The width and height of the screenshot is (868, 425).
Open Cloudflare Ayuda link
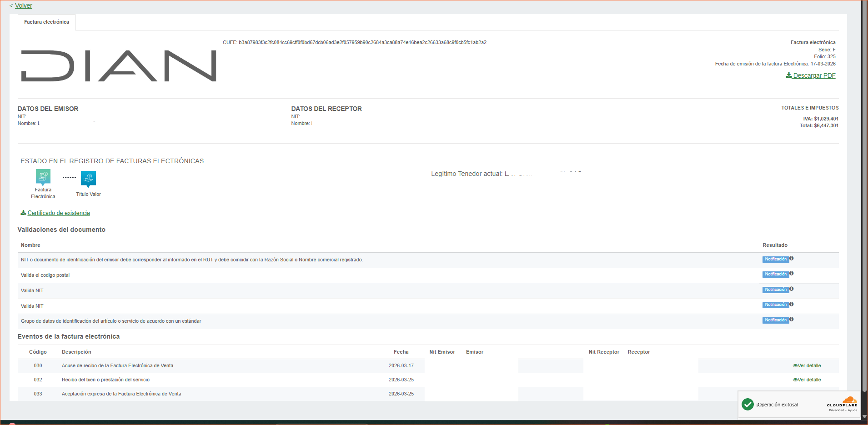(852, 410)
